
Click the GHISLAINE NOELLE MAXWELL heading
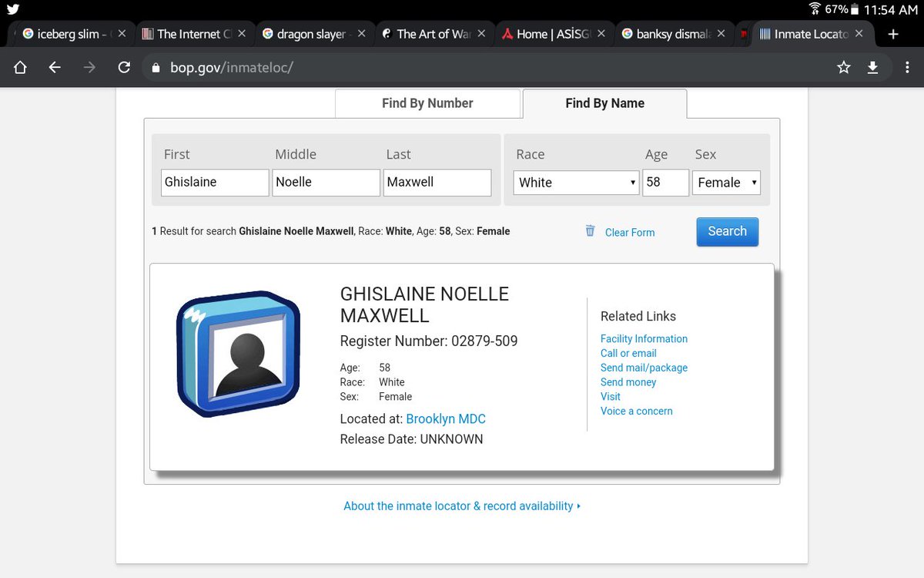(424, 304)
